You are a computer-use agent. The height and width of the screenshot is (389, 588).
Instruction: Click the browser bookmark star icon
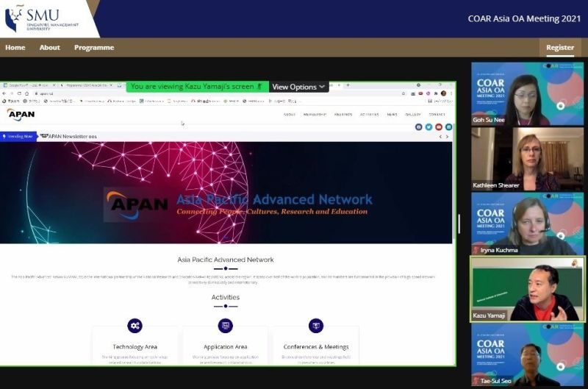tap(404, 94)
